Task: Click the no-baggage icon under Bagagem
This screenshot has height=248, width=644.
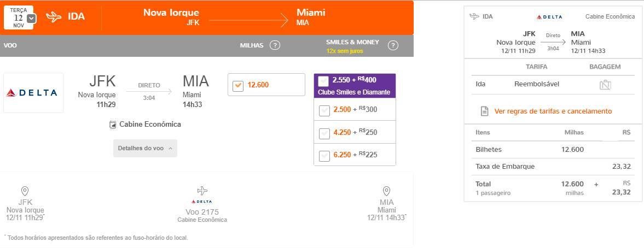Action: [x=605, y=85]
